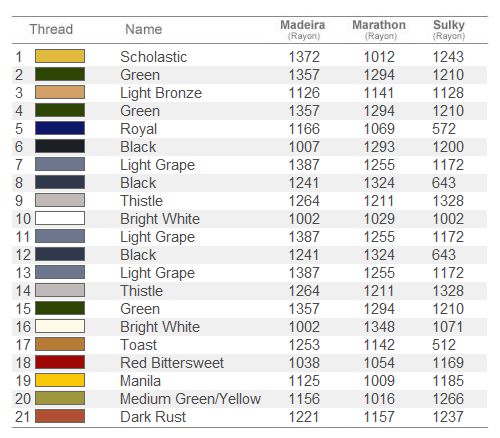The width and height of the screenshot is (500, 438).
Task: Click Sulky code 512 in Toast row
Action: coord(444,345)
